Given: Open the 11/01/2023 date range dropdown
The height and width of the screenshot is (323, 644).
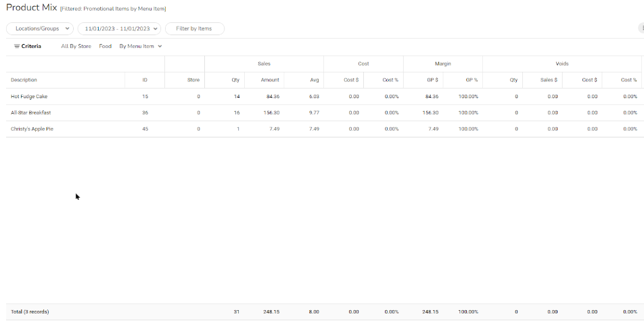Looking at the screenshot, I should (119, 28).
